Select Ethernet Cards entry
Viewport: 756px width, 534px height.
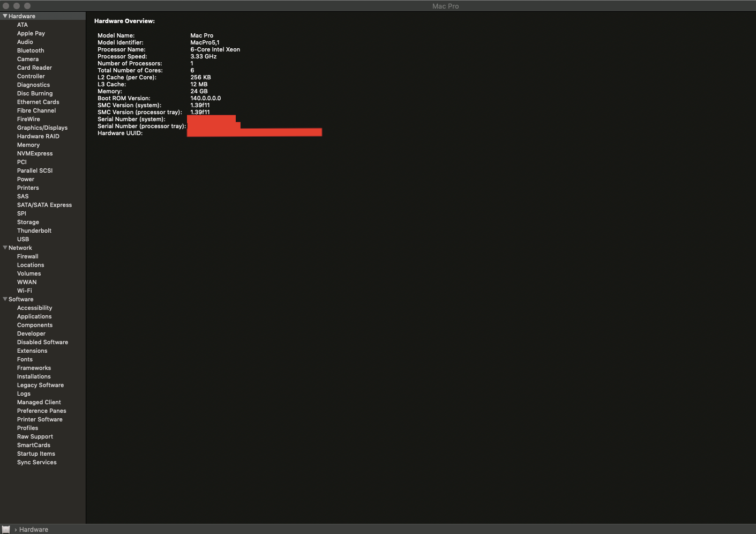click(38, 102)
